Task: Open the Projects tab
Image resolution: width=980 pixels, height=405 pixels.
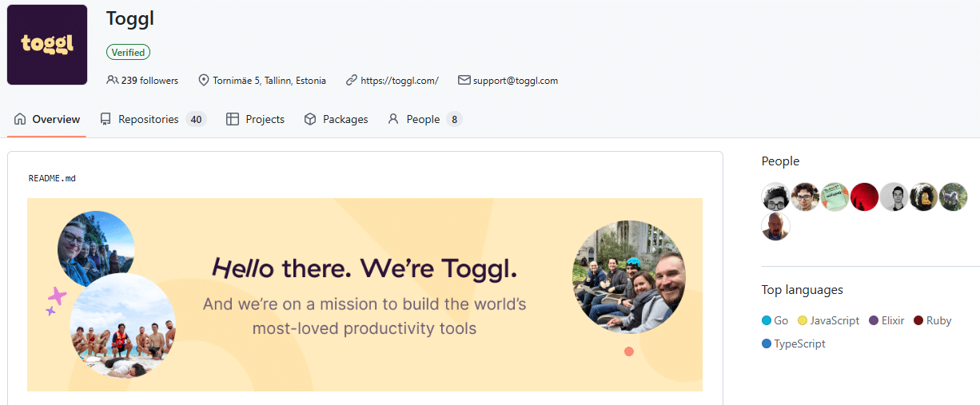Action: coord(256,119)
